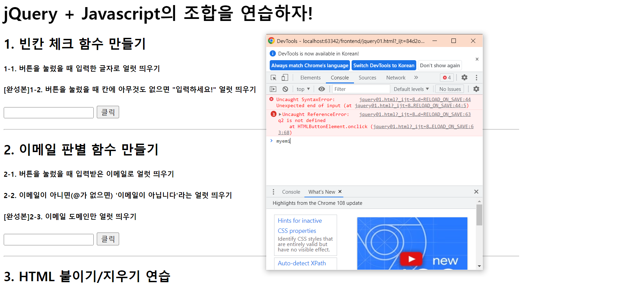Click the repeated-error count badge 3
Image resolution: width=644 pixels, height=292 pixels.
pyautogui.click(x=273, y=114)
